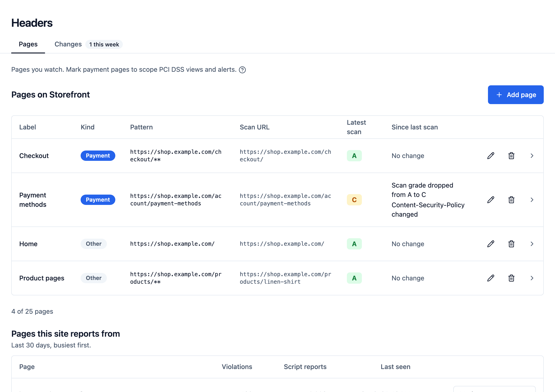Click the Checkout pattern checkout/** text

click(x=176, y=156)
